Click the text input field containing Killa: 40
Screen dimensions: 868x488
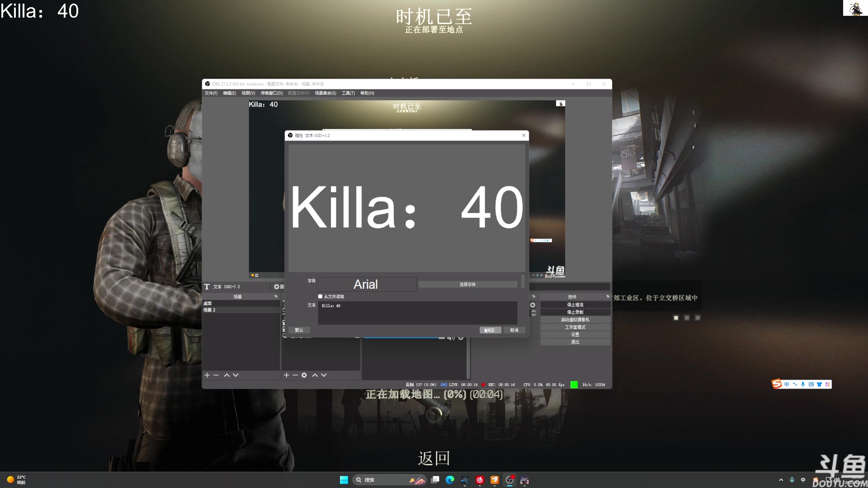pyautogui.click(x=417, y=313)
